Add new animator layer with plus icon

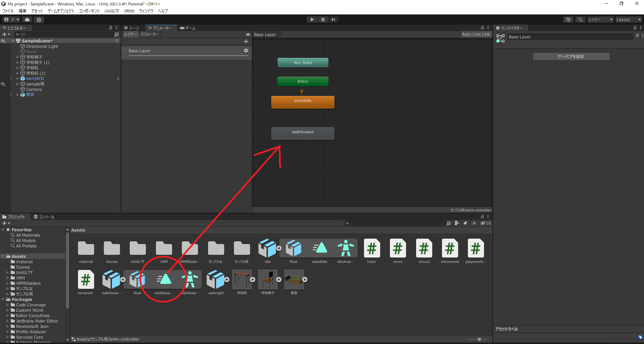coord(246,41)
